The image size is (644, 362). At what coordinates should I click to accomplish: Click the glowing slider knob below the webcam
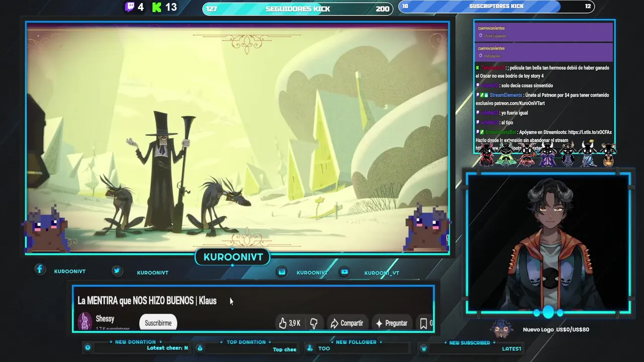click(548, 313)
